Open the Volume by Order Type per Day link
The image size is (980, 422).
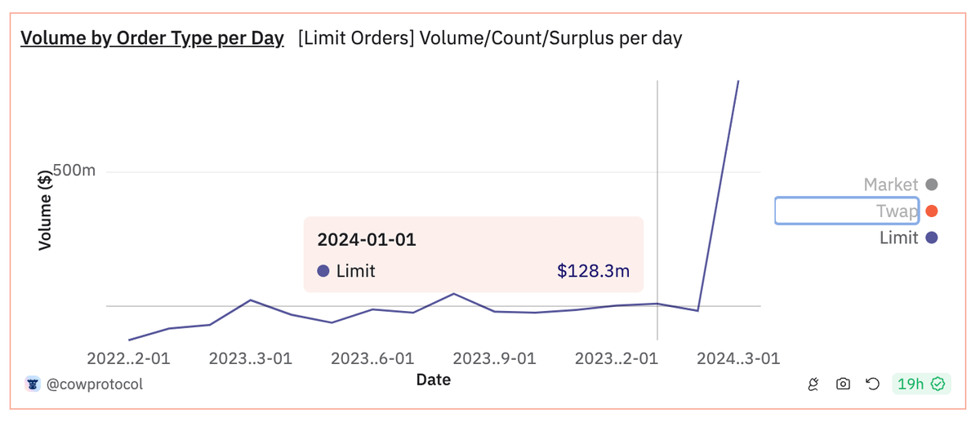(152, 38)
